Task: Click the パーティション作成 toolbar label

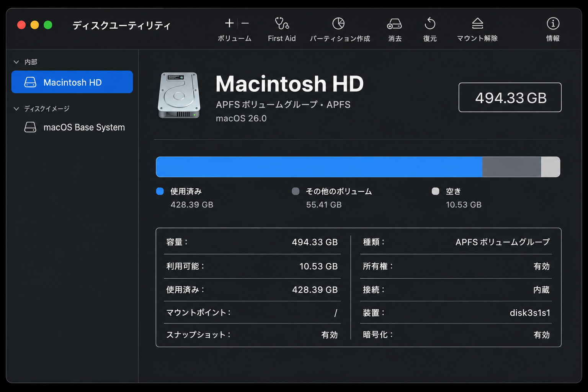Action: pos(340,38)
